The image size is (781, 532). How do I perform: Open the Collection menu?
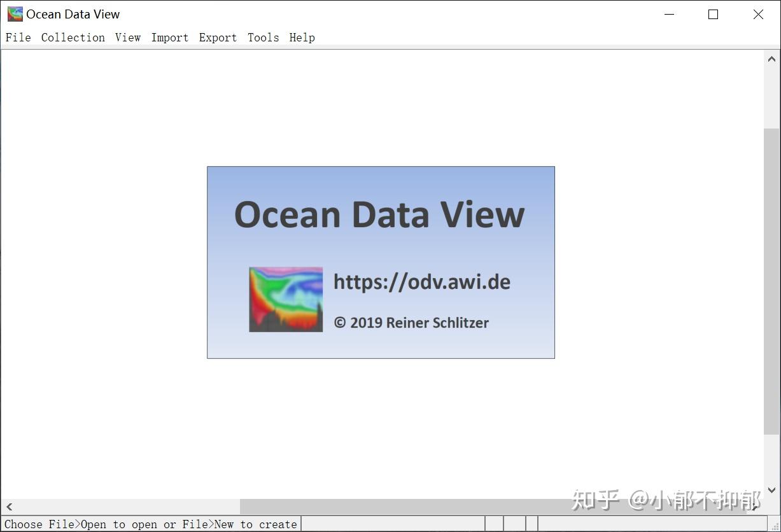click(73, 38)
